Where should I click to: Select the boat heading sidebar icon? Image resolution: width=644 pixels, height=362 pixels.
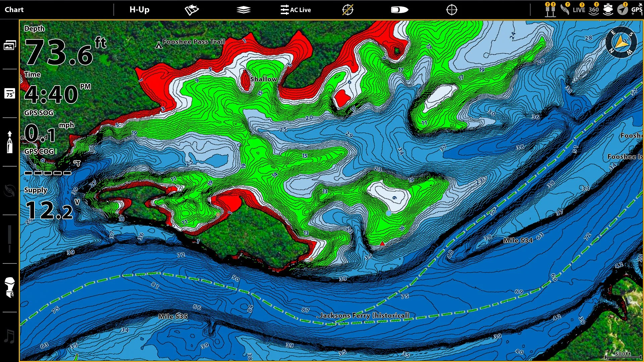tap(10, 142)
